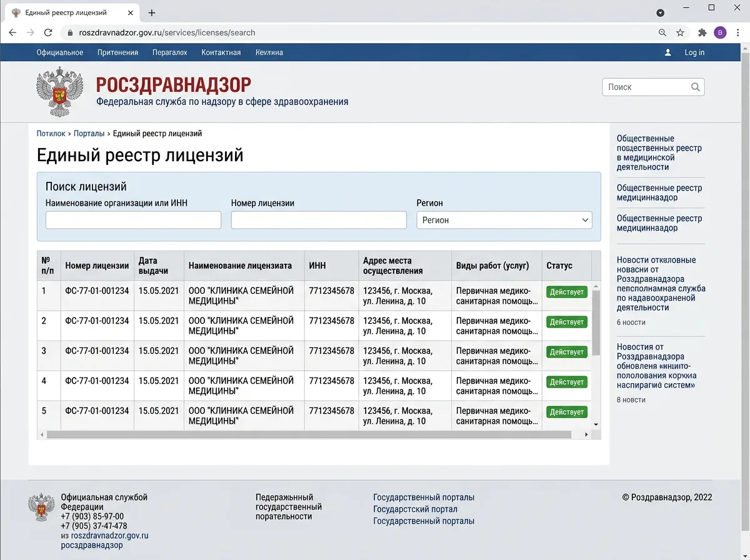Click the Номер лицензии column header

coord(97,266)
